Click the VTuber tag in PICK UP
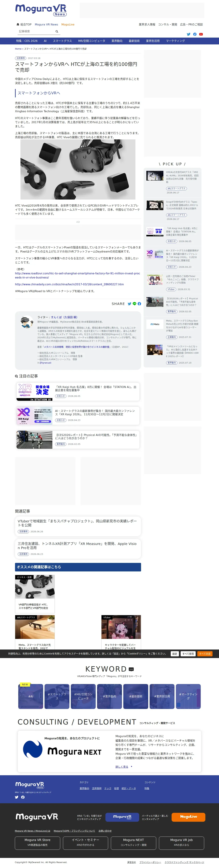219x868 pixels. click(171, 289)
